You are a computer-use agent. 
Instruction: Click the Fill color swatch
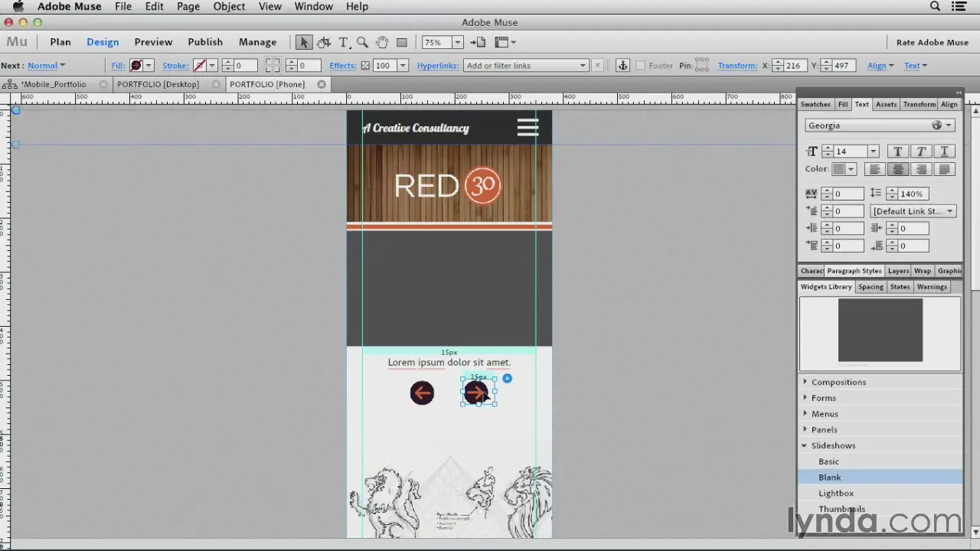[136, 65]
